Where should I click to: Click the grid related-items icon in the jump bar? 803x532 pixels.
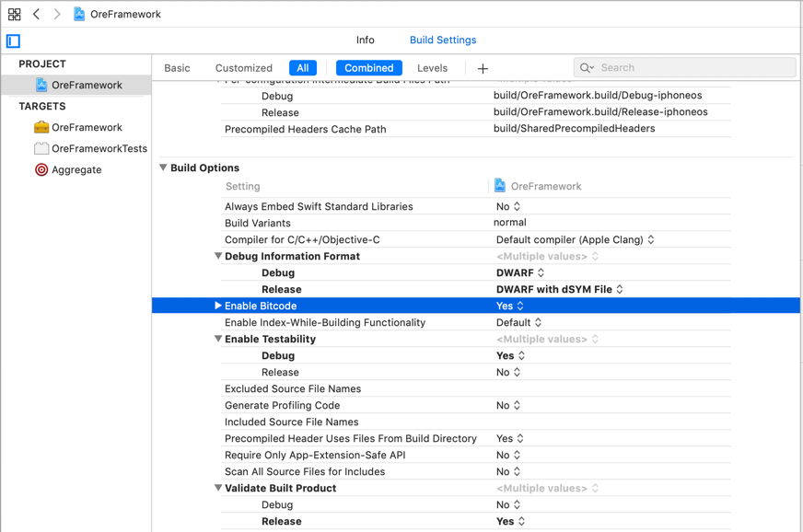point(14,14)
